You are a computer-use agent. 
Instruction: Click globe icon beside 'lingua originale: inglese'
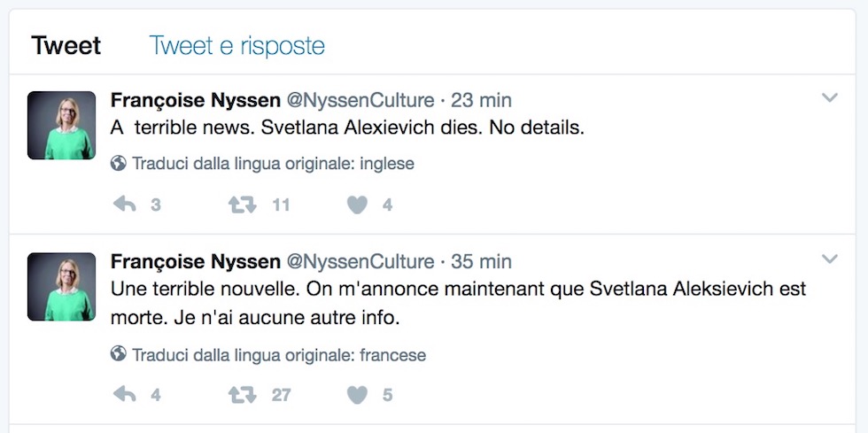click(119, 163)
